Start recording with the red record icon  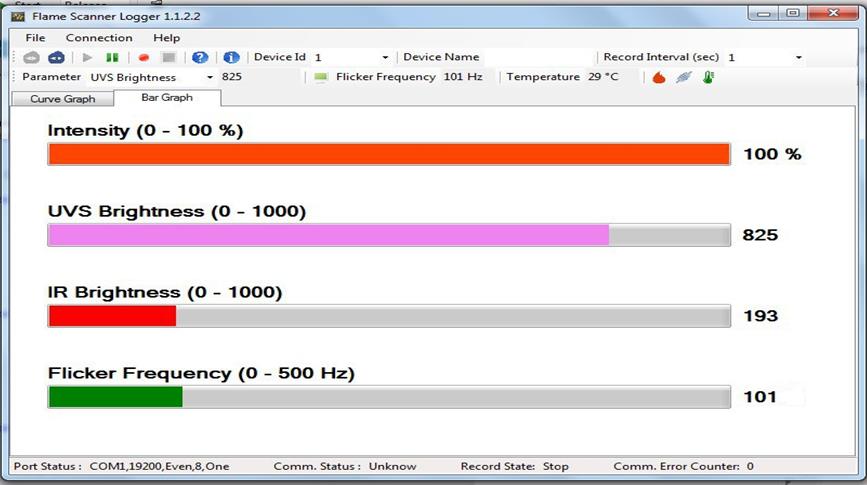tap(144, 58)
